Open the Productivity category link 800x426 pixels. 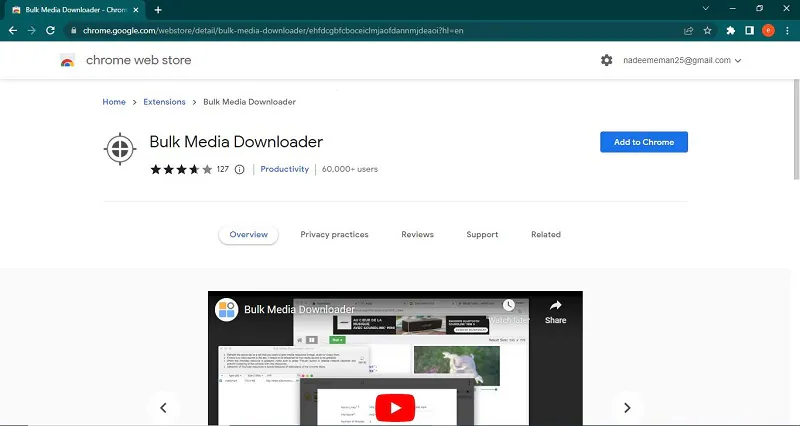tap(285, 169)
